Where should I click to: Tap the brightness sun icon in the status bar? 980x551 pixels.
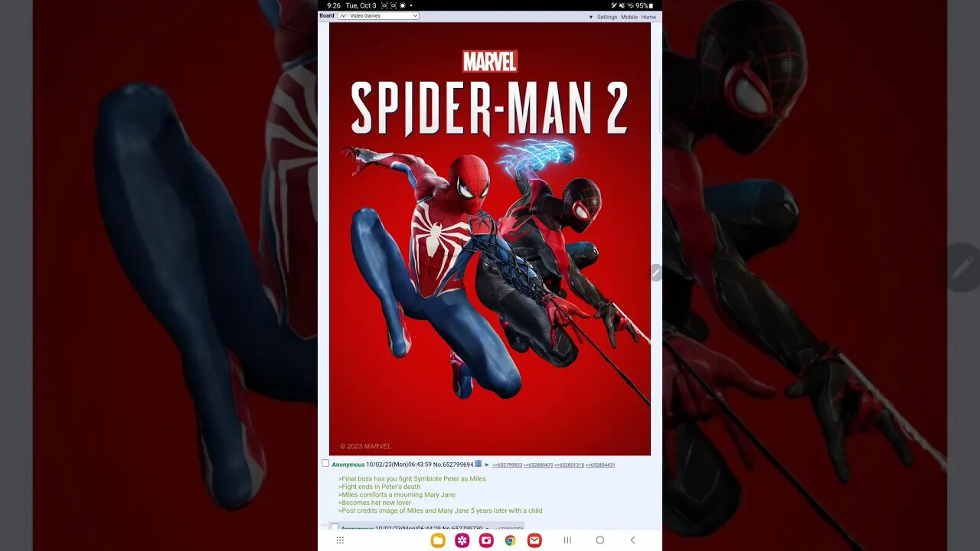click(x=402, y=5)
